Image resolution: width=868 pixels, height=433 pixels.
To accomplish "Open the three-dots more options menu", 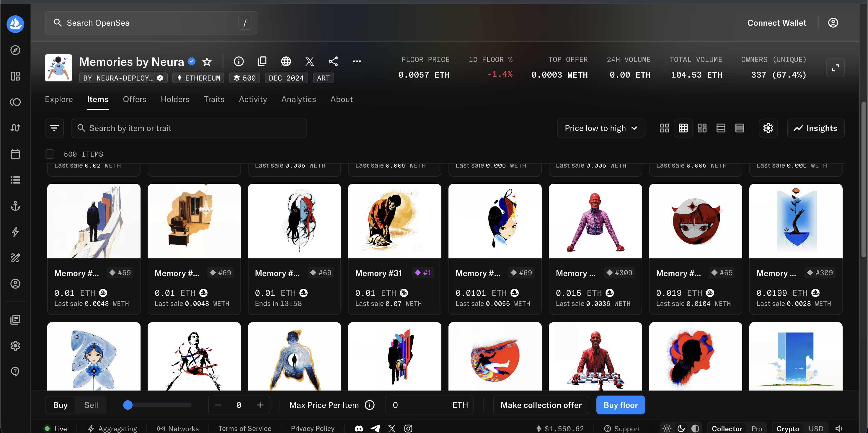I will click(x=357, y=61).
